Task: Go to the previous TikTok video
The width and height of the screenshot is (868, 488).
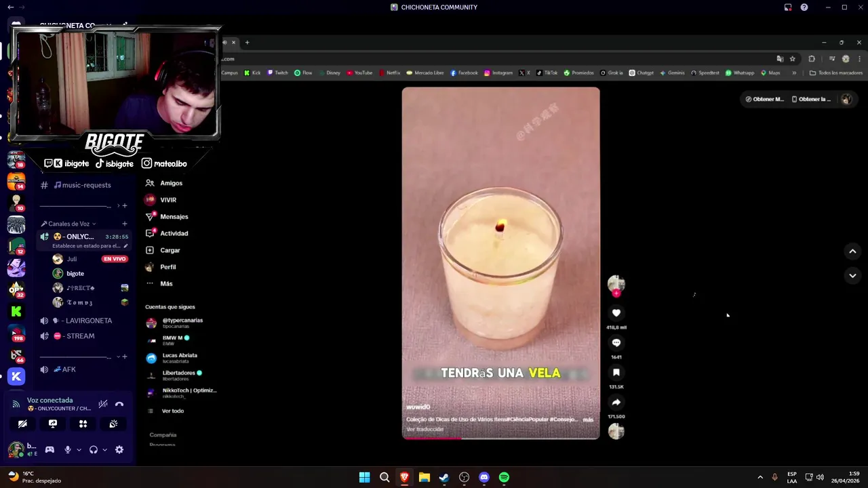Action: click(852, 251)
